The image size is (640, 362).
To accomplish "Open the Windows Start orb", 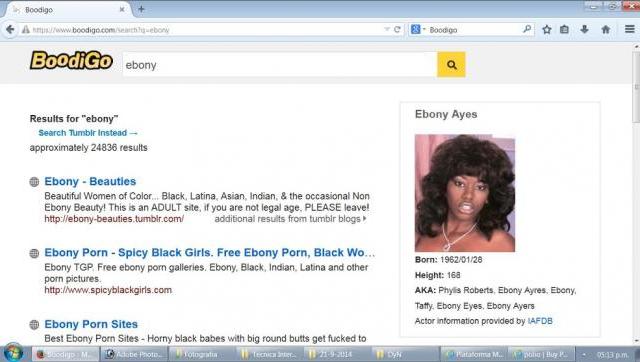I will pos(13,353).
